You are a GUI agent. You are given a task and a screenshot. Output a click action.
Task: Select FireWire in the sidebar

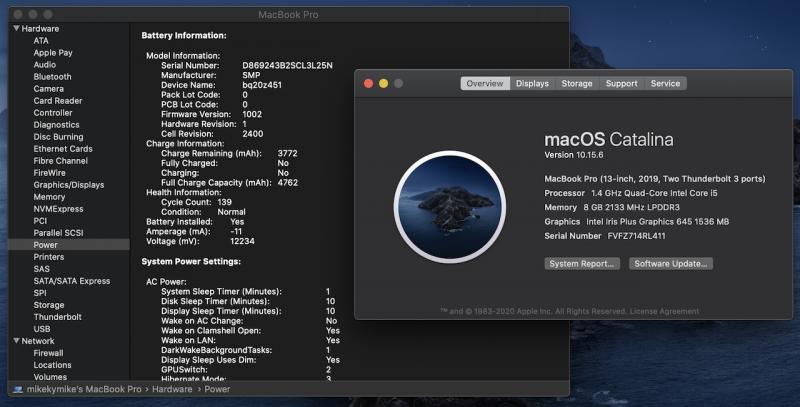pos(49,173)
